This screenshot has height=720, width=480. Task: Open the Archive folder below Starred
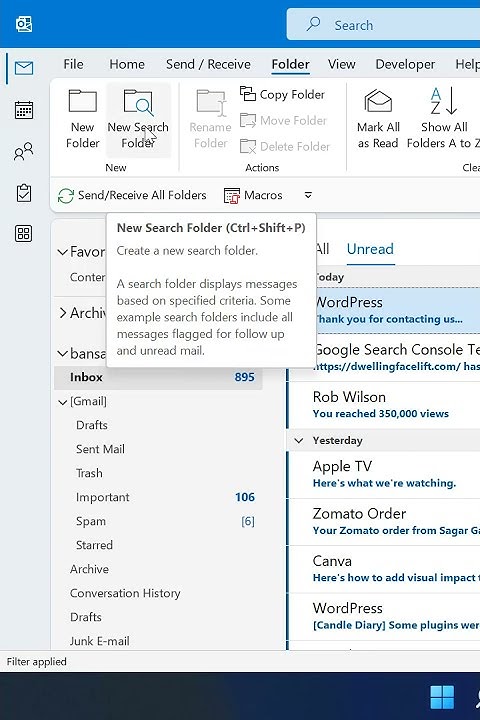tap(158, 569)
